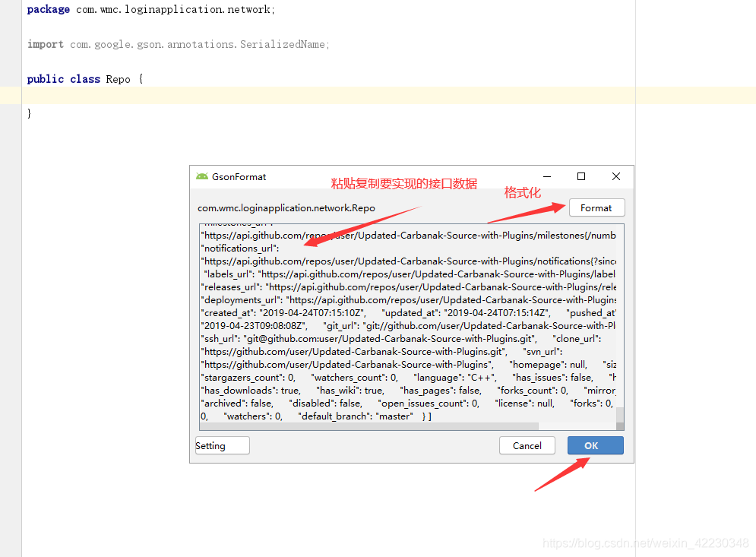This screenshot has width=756, height=557.
Task: Click the "archived": false entry
Action: 237,404
